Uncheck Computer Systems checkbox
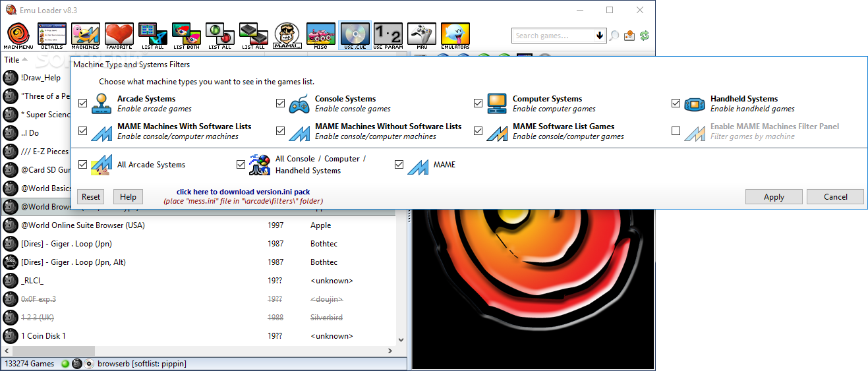The width and height of the screenshot is (868, 371). coord(478,103)
